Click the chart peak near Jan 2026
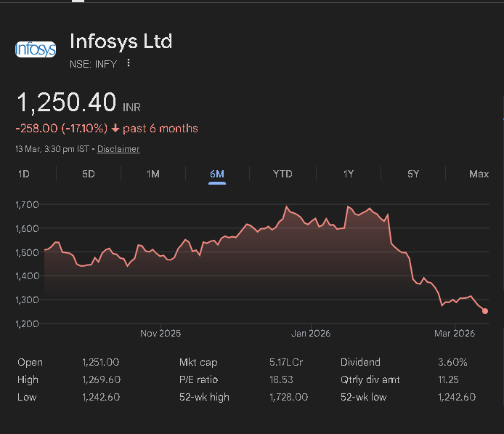This screenshot has width=504, height=434. (x=287, y=207)
